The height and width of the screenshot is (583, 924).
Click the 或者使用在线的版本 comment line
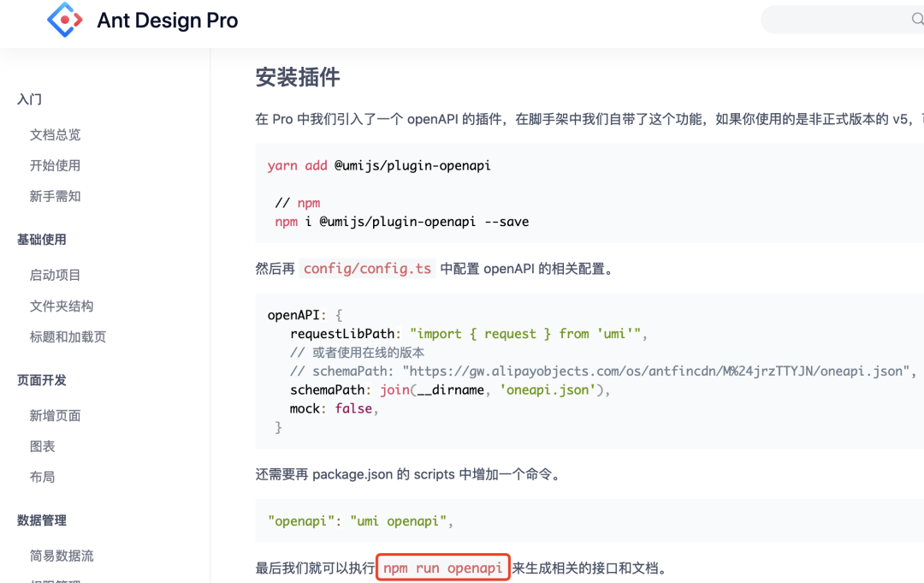coord(357,353)
